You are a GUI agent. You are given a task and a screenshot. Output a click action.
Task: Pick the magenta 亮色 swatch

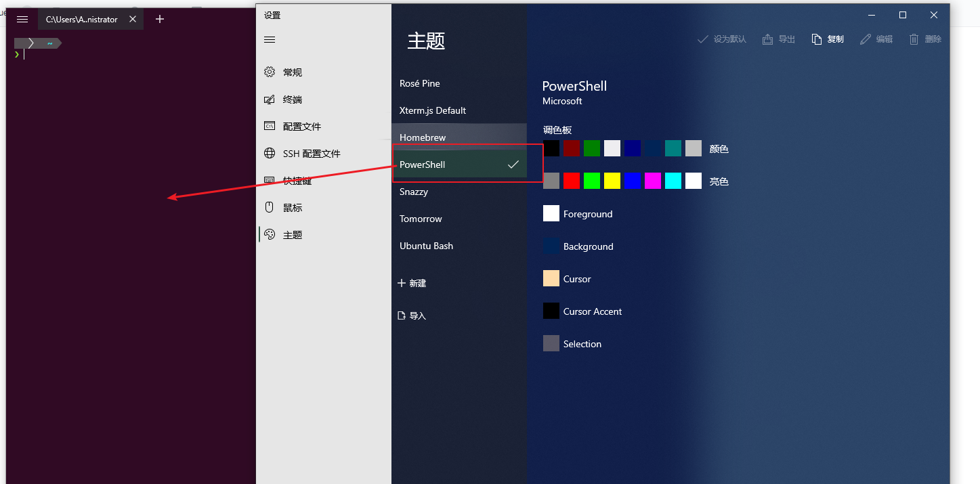pos(653,181)
